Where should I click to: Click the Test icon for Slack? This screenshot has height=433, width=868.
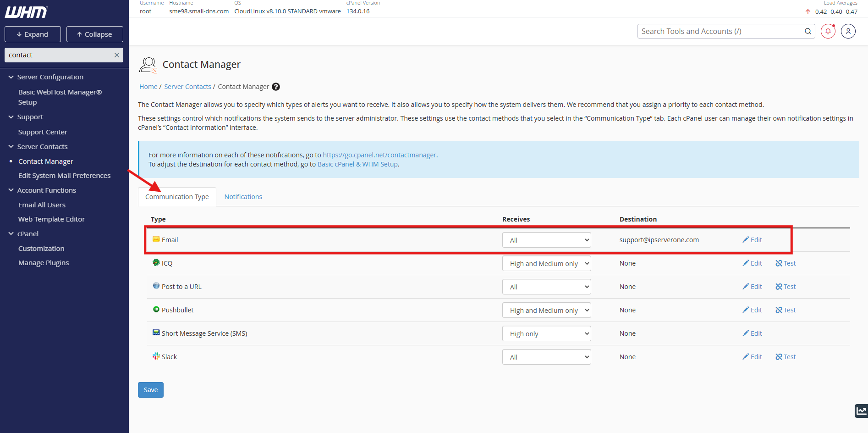tap(786, 357)
